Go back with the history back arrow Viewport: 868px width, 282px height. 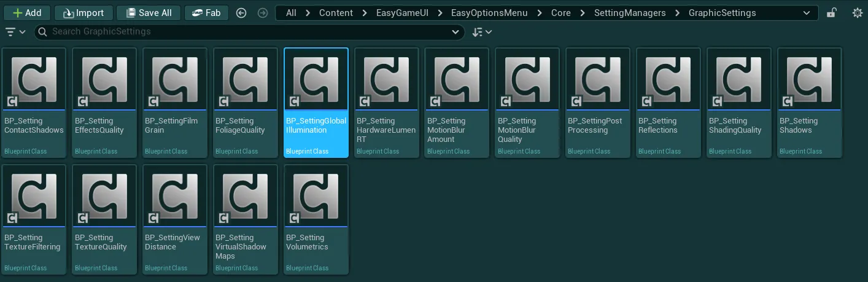point(241,13)
